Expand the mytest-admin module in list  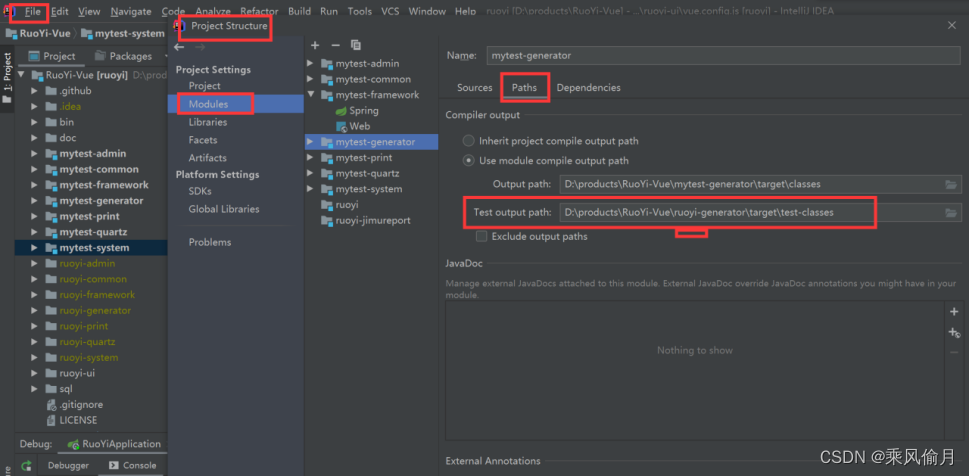(x=311, y=64)
